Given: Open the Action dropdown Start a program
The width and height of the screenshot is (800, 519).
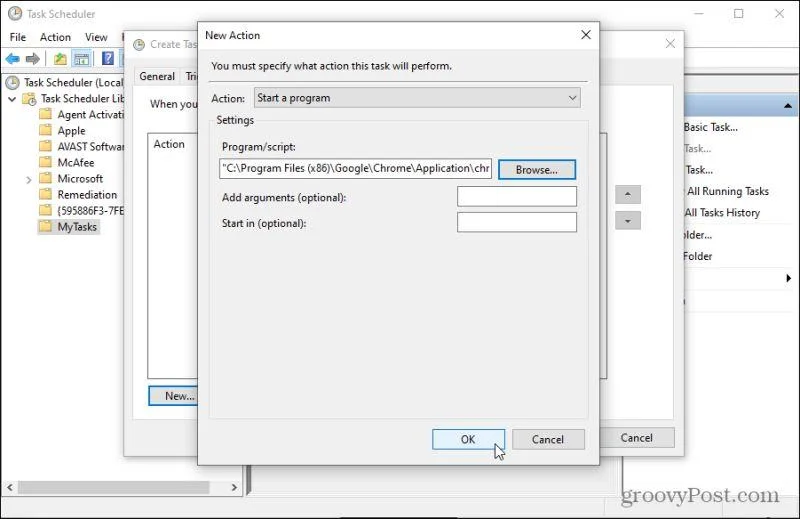Looking at the screenshot, I should click(x=417, y=98).
